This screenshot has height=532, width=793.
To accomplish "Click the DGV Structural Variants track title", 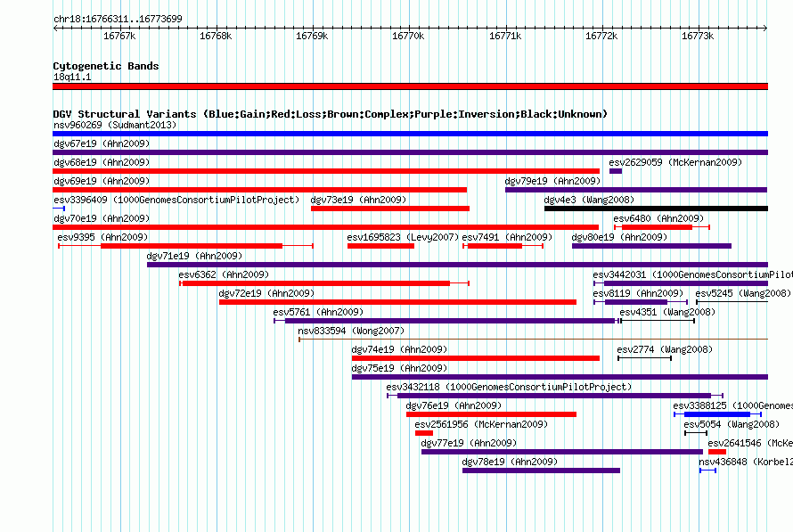I will point(331,114).
